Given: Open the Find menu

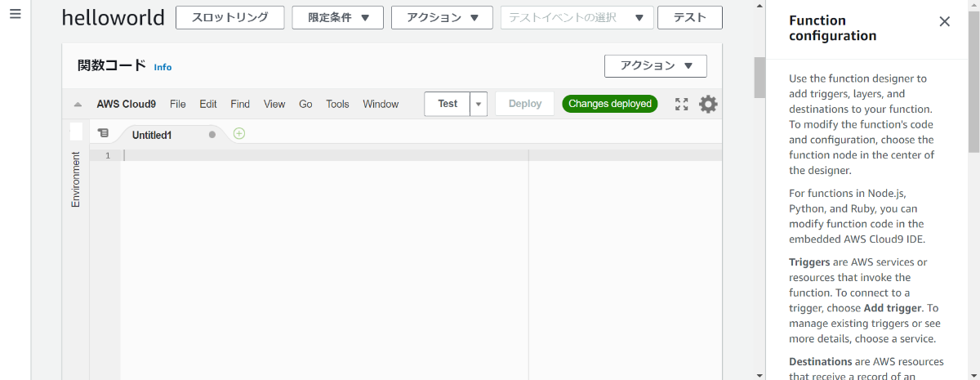Looking at the screenshot, I should pos(240,104).
